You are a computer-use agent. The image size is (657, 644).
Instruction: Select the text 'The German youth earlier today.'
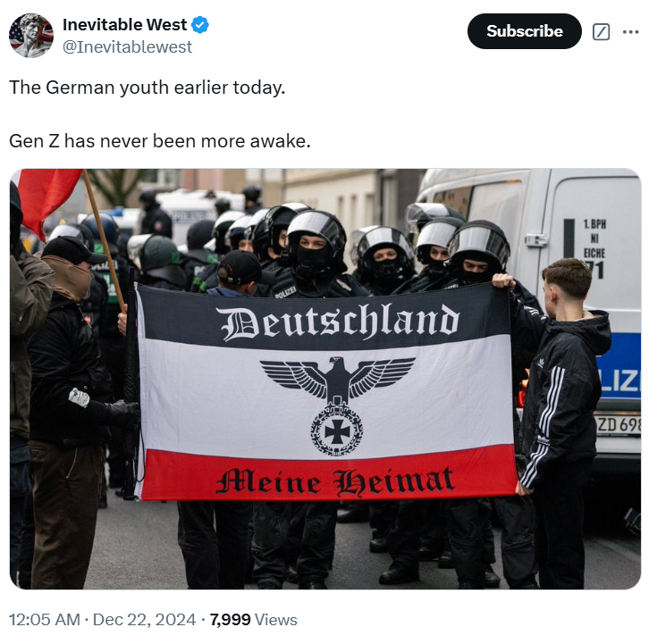tap(147, 88)
